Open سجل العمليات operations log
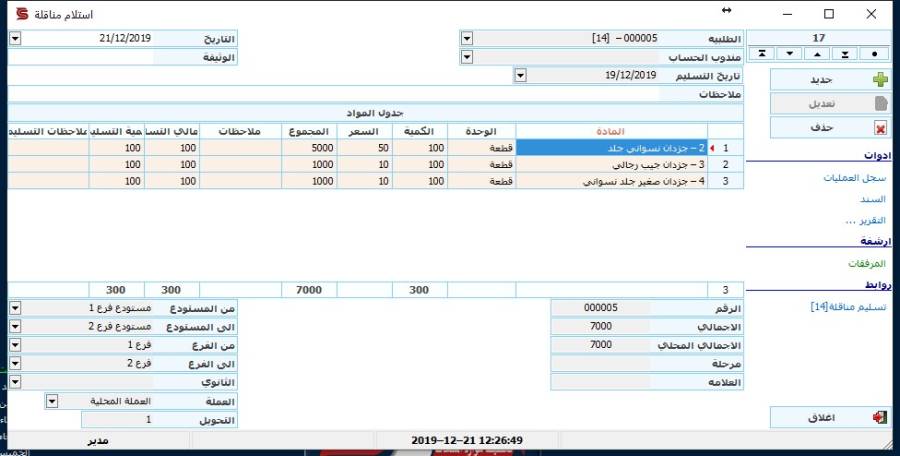Screen dimensions: 900x456 click(x=855, y=178)
